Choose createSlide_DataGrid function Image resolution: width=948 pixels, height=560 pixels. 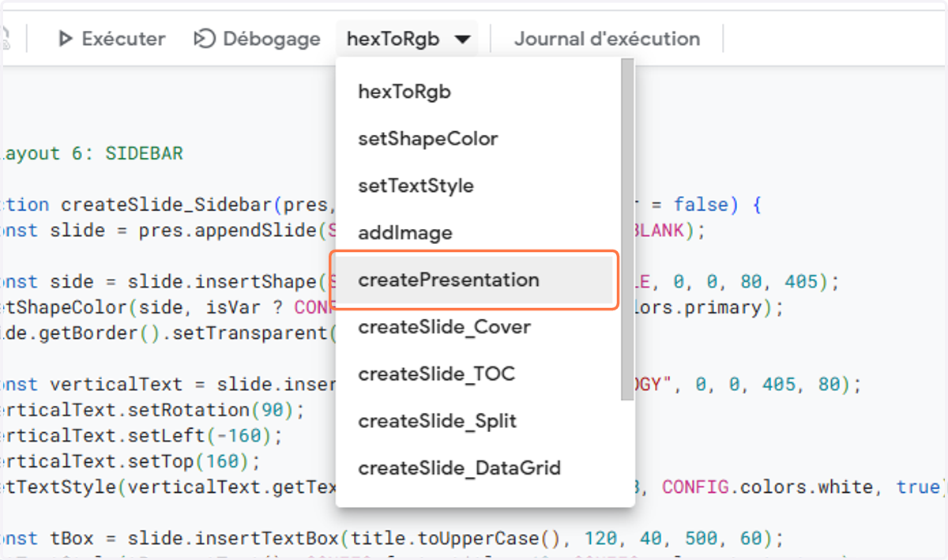[479, 468]
